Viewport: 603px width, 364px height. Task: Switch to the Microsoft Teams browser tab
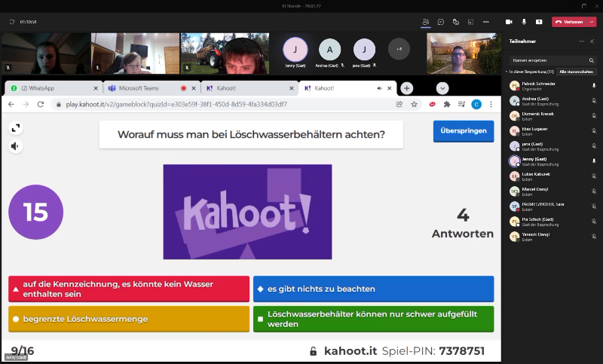[148, 88]
